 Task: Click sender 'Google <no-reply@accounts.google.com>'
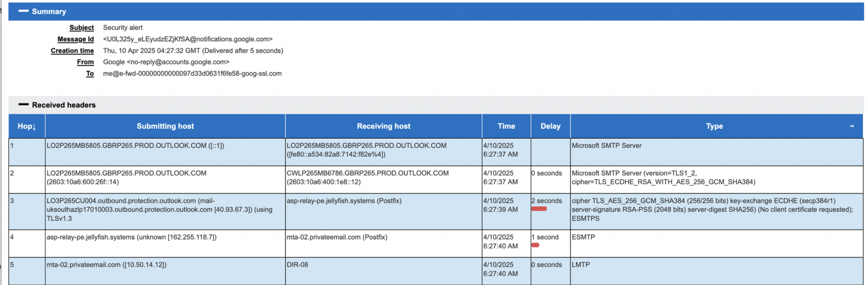(x=166, y=62)
